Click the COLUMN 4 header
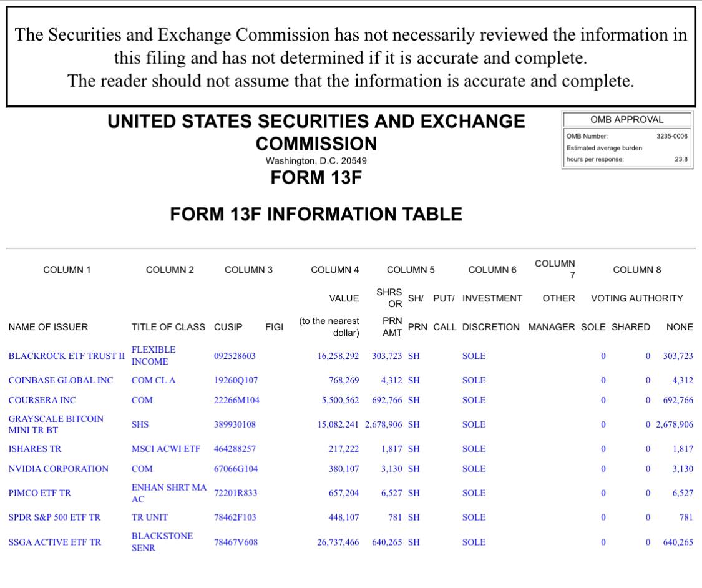702x588 pixels. point(334,270)
